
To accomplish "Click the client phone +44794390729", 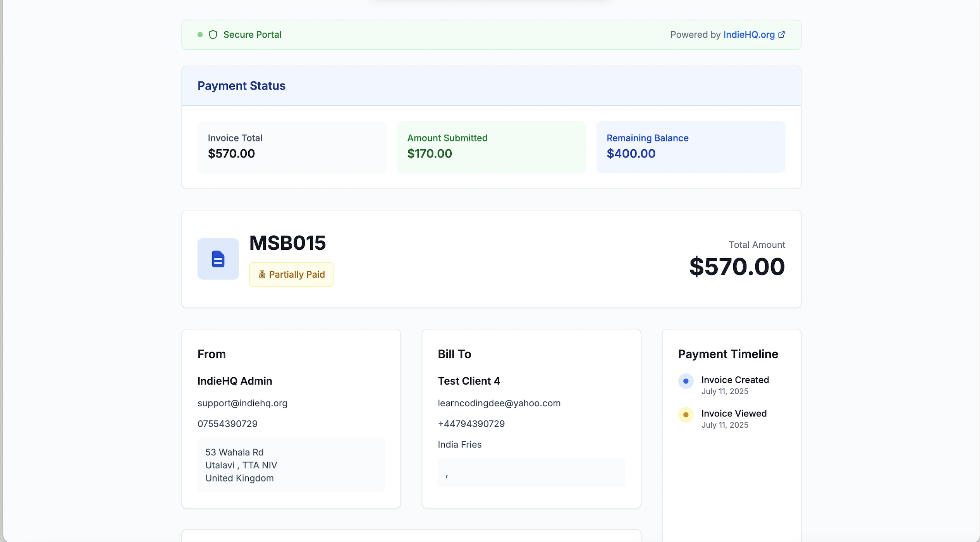I will tap(471, 424).
